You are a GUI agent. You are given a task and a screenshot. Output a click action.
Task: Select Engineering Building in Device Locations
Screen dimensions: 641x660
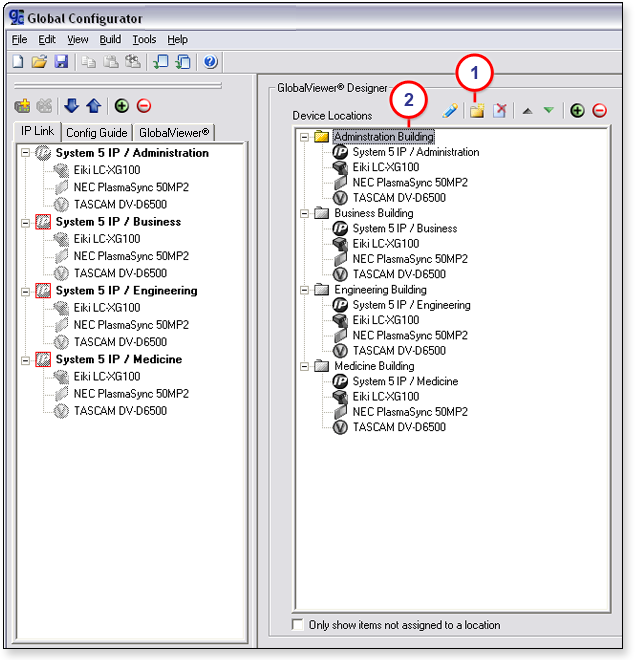point(380,290)
